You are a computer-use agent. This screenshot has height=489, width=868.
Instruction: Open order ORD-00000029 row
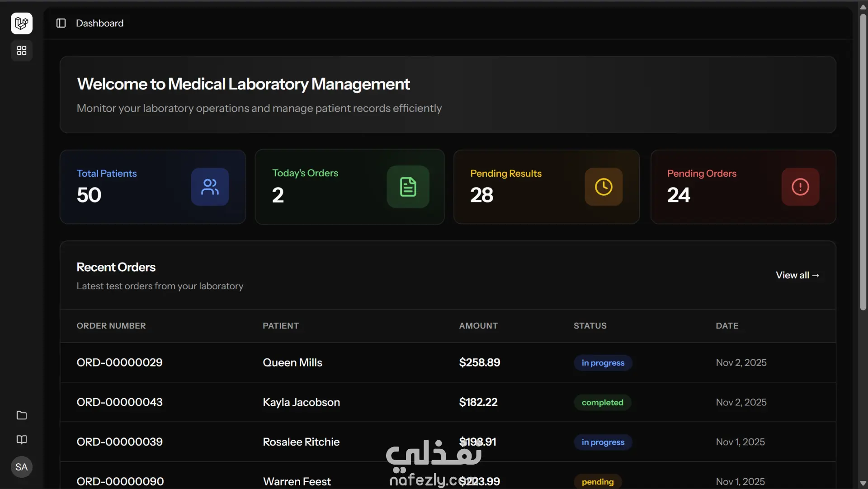(119, 362)
